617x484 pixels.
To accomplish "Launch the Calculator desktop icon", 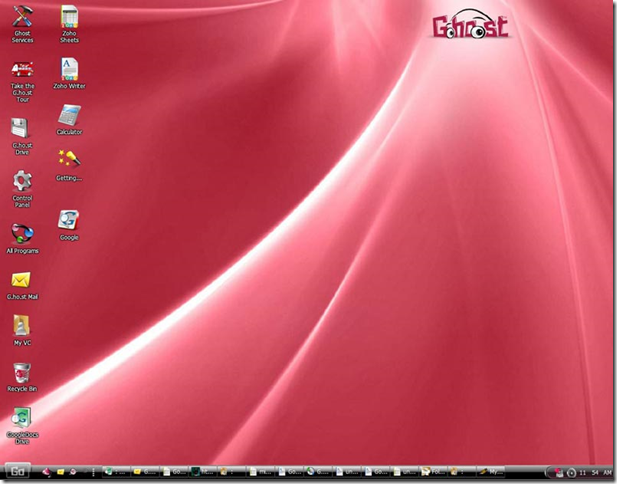I will point(69,120).
